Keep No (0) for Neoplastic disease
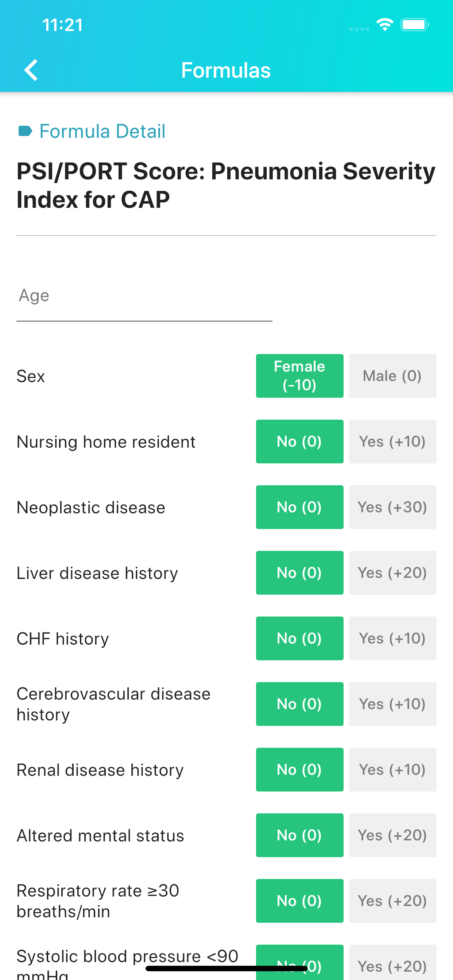Viewport: 453px width, 980px height. coord(299,507)
